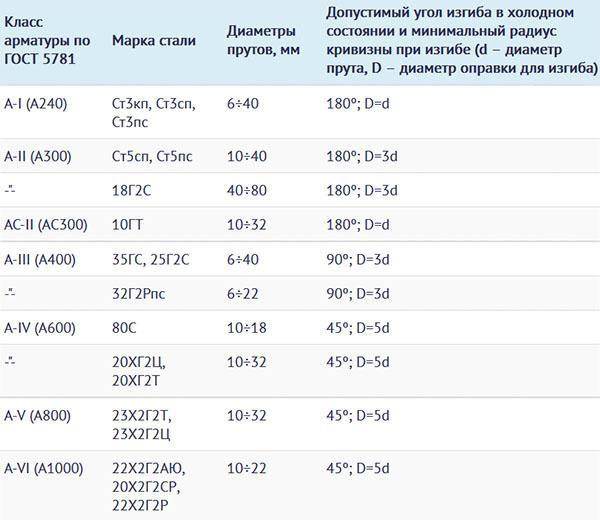Click diameter value 40÷80 cell
This screenshot has width=600, height=520.
[246, 191]
